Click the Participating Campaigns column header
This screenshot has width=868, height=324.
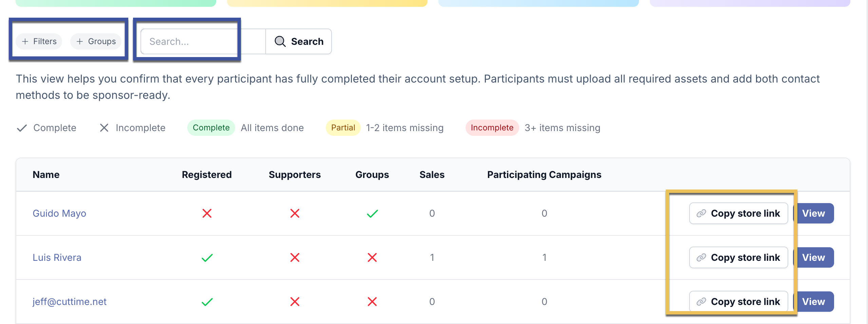coord(544,175)
